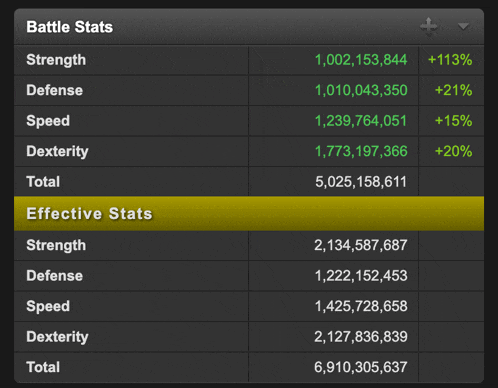Click effective Speed value 1,425,728,658
Screen dimensions: 498x388
[361, 306]
